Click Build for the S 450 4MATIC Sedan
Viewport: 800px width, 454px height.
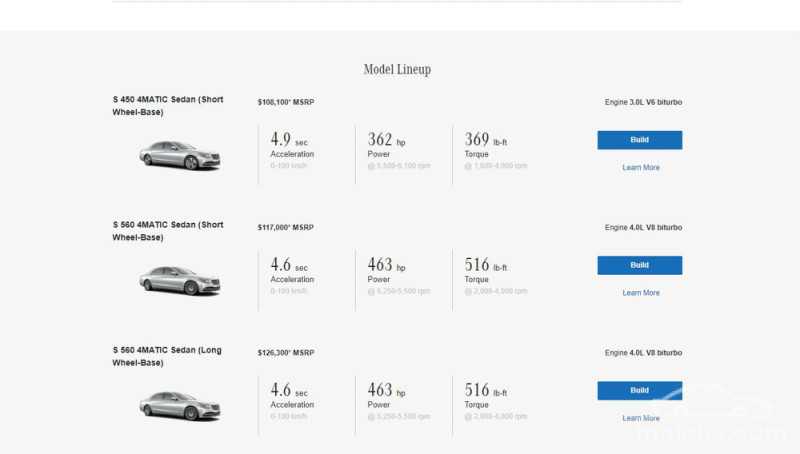[x=639, y=140]
